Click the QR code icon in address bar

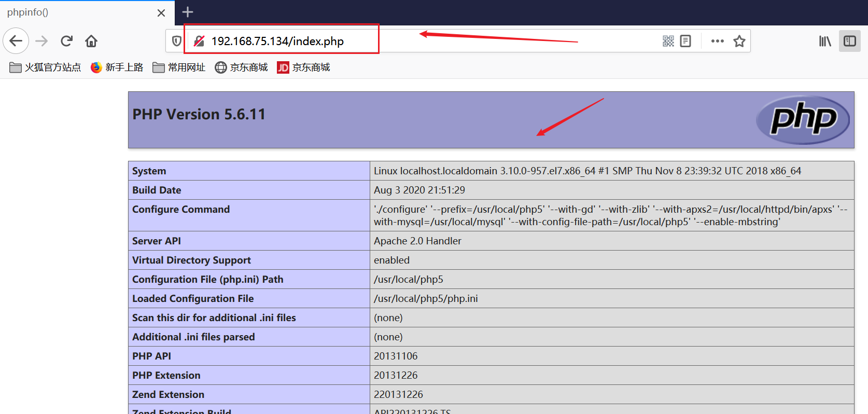coord(668,41)
